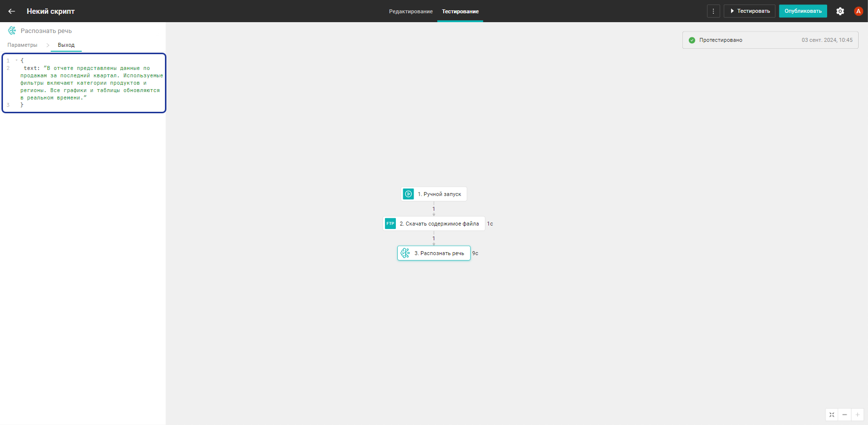868x425 pixels.
Task: Click the Протестировано status banner
Action: [770, 40]
